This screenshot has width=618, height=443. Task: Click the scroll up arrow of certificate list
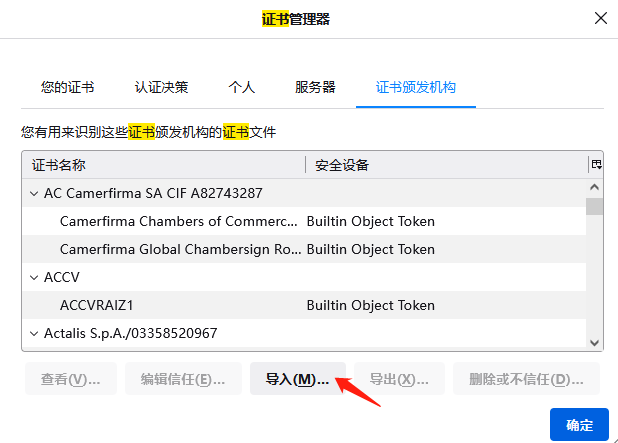click(x=594, y=187)
